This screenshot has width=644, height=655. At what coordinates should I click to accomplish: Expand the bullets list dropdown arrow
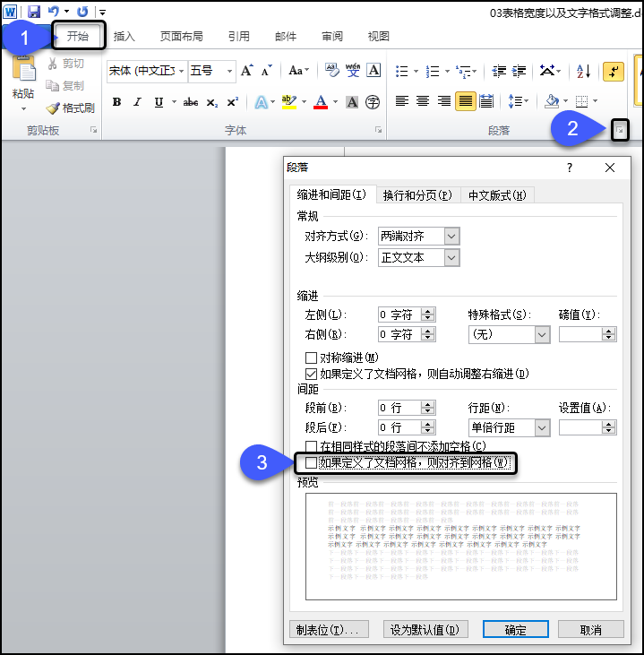click(416, 72)
